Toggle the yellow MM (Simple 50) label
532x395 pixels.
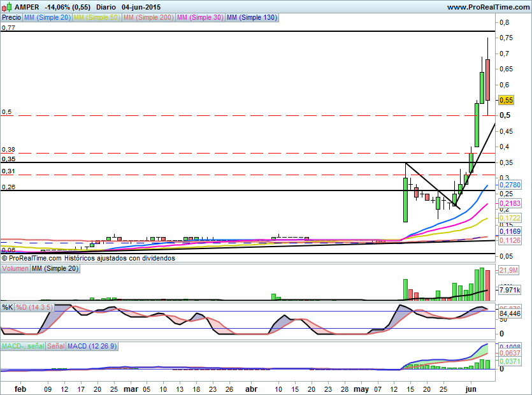[x=96, y=18]
